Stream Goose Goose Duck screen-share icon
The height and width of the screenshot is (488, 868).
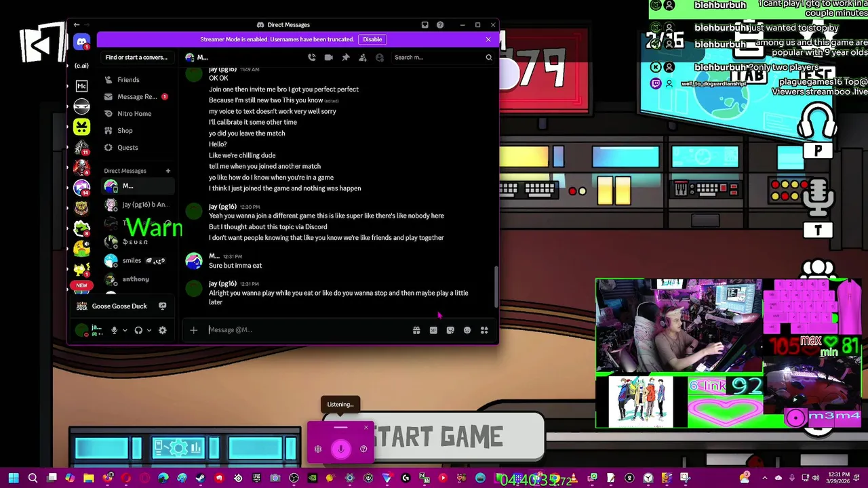(162, 306)
